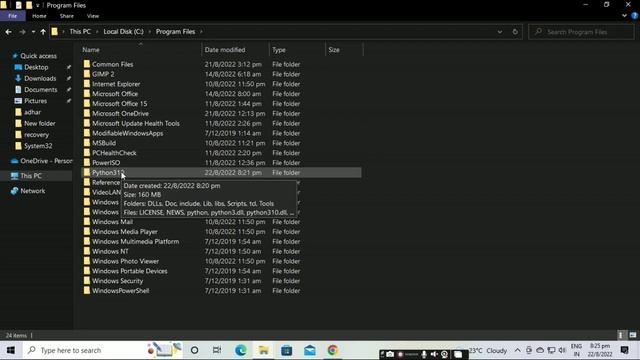Viewport: 640px width, 360px height.
Task: Open Pictures in the navigation pane
Action: click(x=36, y=101)
